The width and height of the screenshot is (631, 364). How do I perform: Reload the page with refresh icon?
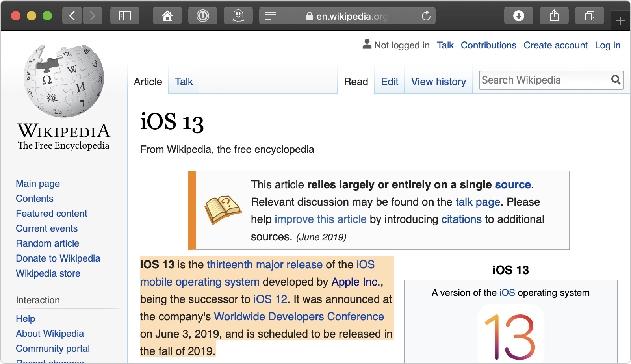[x=426, y=16]
